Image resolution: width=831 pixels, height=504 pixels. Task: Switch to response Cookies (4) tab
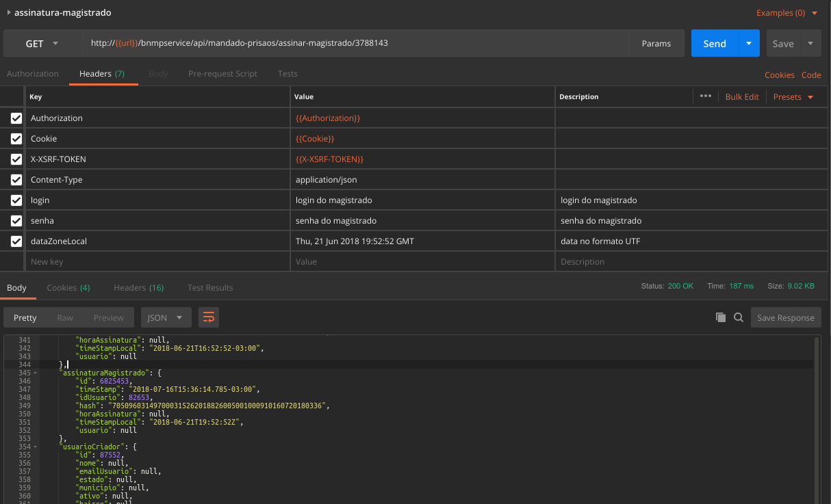[68, 288]
